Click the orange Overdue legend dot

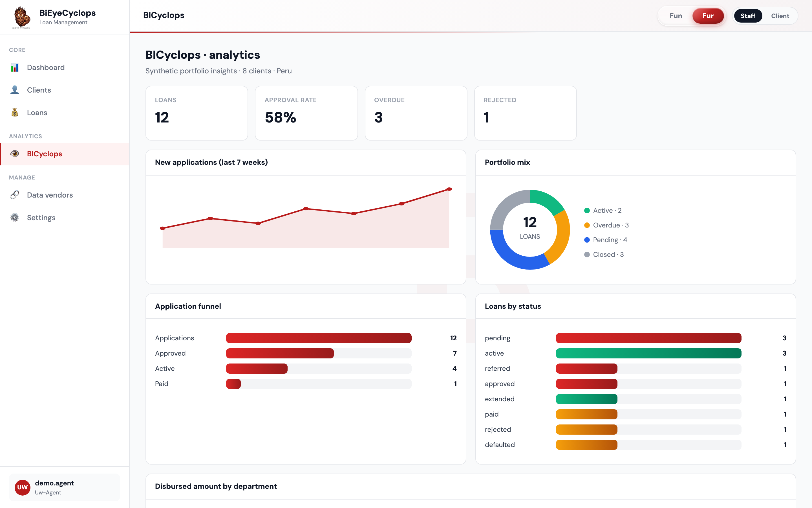(587, 225)
